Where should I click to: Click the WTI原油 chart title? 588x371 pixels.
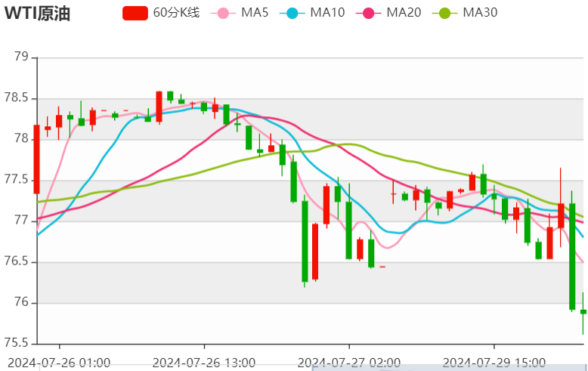click(x=37, y=14)
